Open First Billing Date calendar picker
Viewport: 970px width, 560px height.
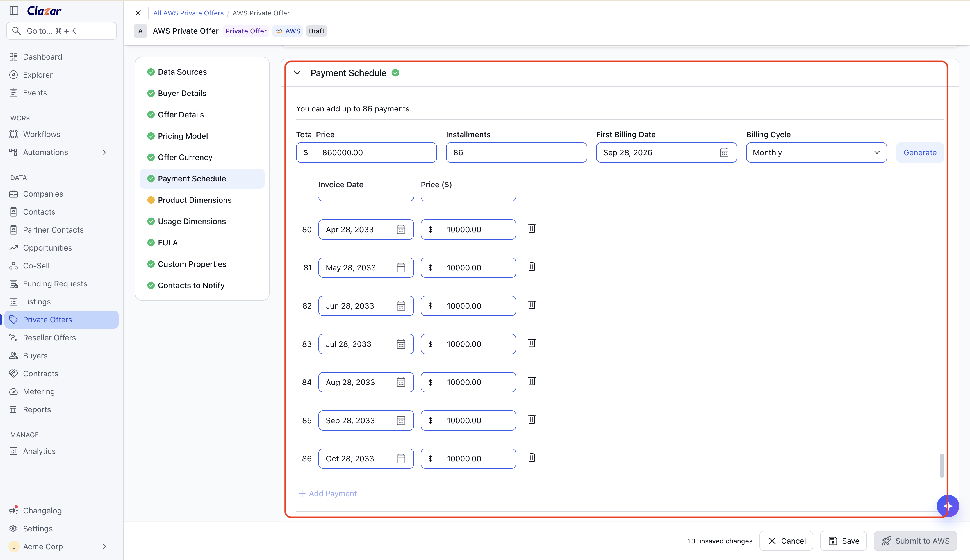(724, 153)
